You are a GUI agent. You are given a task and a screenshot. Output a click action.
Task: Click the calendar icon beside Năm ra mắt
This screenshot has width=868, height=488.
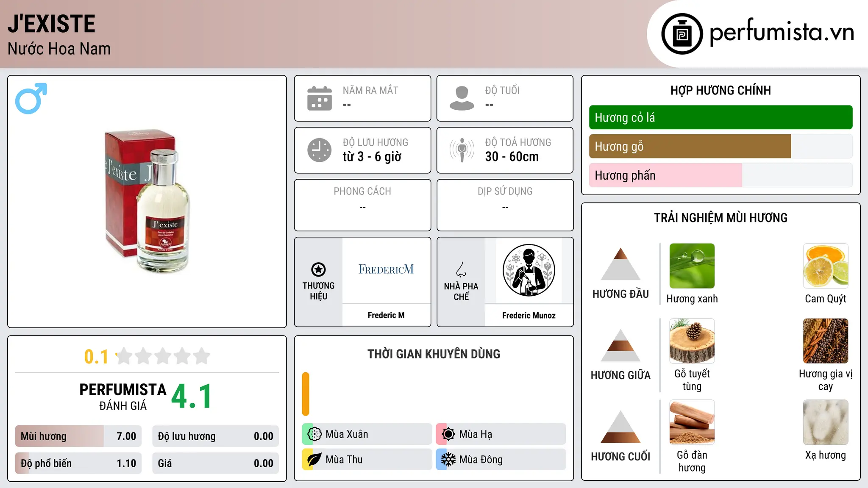pos(320,98)
